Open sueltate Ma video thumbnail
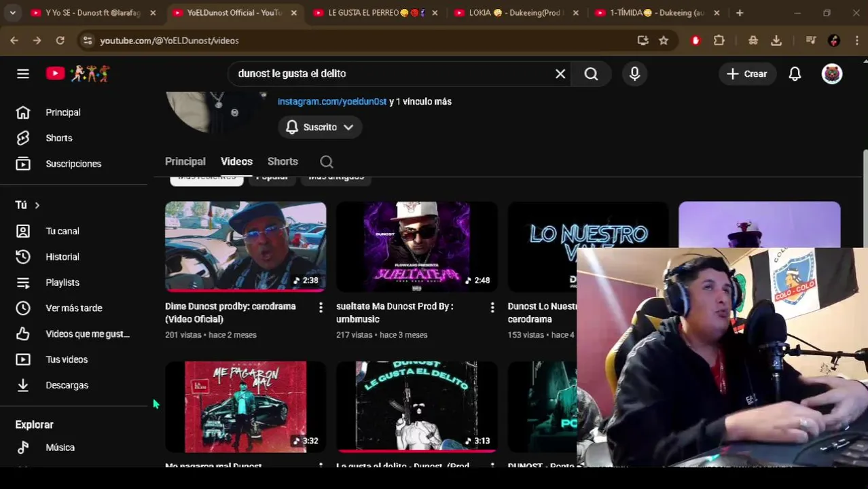 tap(416, 247)
